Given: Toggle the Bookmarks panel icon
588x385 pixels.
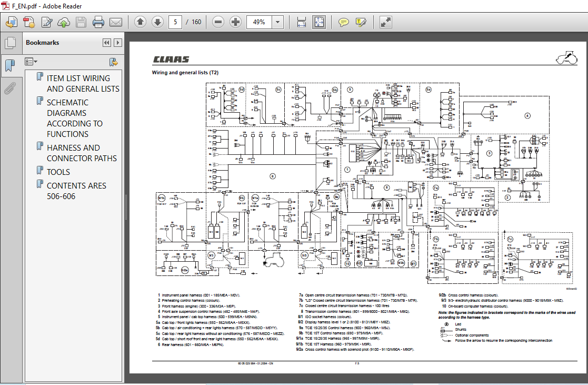Looking at the screenshot, I should (11, 66).
